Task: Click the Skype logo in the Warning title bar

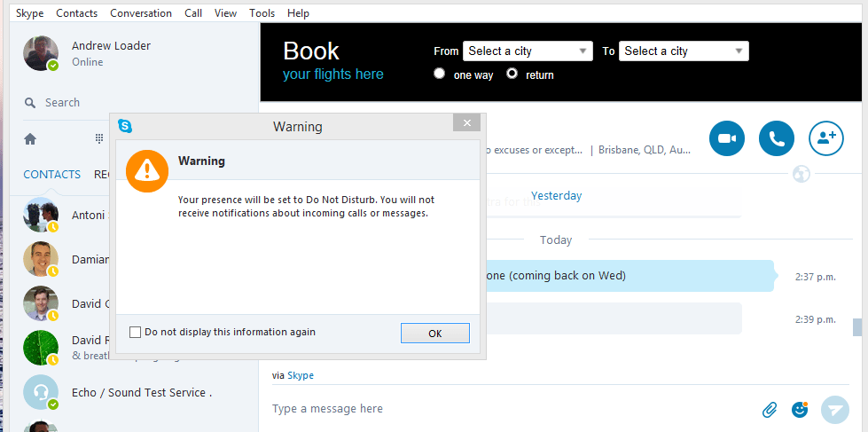Action: pos(125,126)
